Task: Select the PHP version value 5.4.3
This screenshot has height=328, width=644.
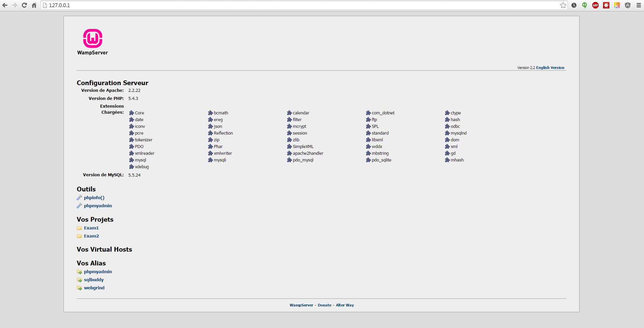Action: [x=133, y=99]
